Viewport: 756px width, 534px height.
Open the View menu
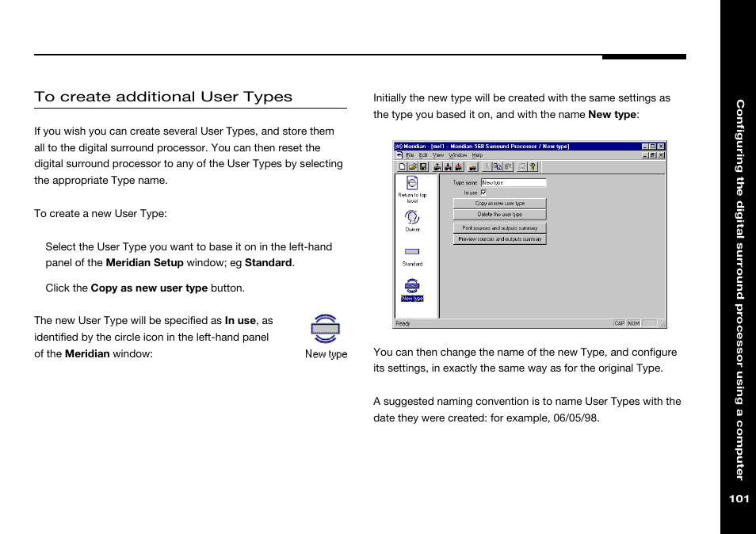click(x=437, y=155)
